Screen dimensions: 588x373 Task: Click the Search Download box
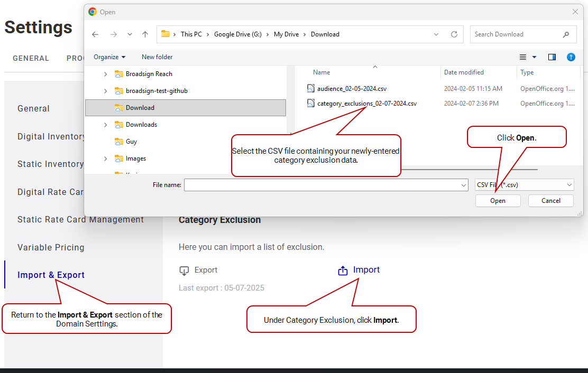516,34
